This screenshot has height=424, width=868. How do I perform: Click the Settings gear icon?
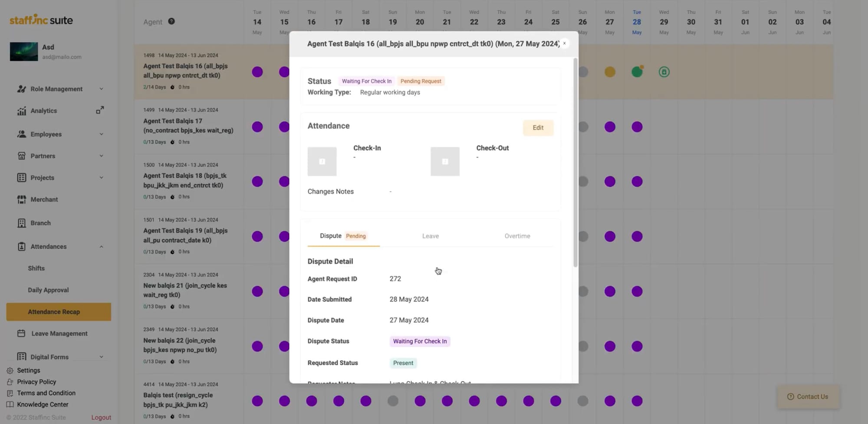pos(10,371)
